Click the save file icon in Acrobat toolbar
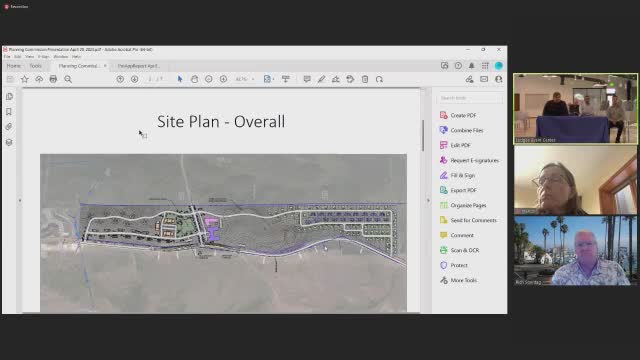This screenshot has width=640, height=360. tap(10, 79)
